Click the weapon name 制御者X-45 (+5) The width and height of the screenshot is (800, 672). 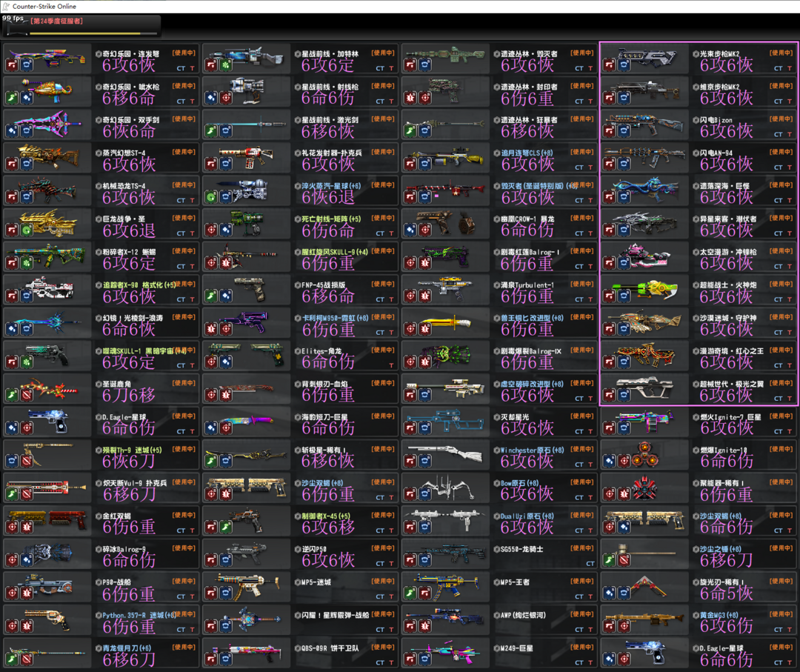tap(325, 516)
